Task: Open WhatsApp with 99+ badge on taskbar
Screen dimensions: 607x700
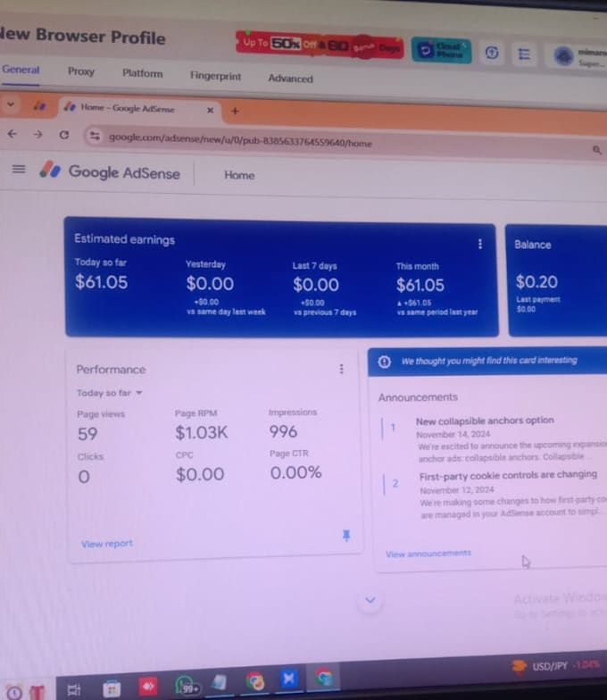Action: [x=187, y=685]
